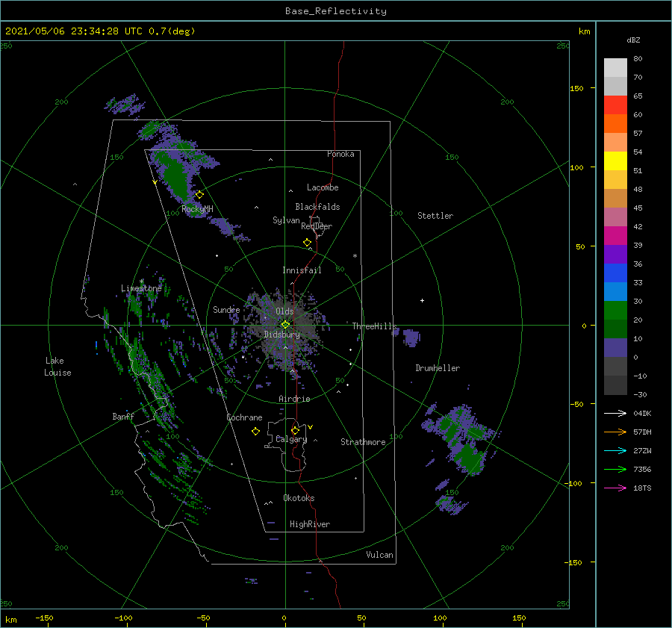The image size is (672, 628).
Task: Click the -150 tick on bottom axis
Action: click(x=44, y=618)
